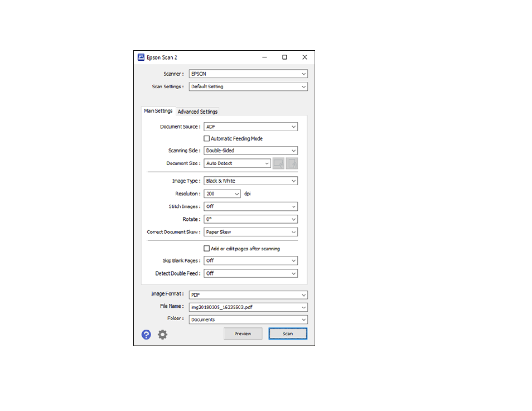Viewport: 532px width, 411px height.
Task: Minimize the Epson Scan 2 window
Action: coord(265,57)
